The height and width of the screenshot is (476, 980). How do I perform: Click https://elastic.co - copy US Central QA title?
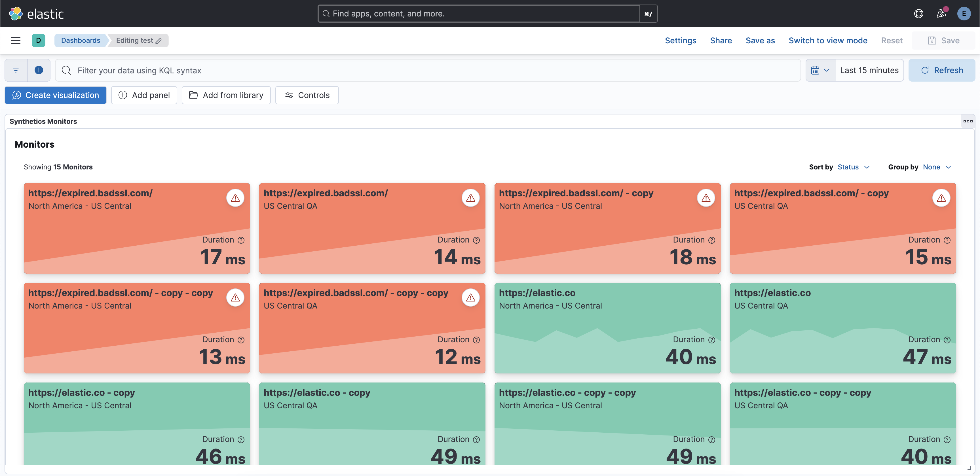pyautogui.click(x=316, y=392)
